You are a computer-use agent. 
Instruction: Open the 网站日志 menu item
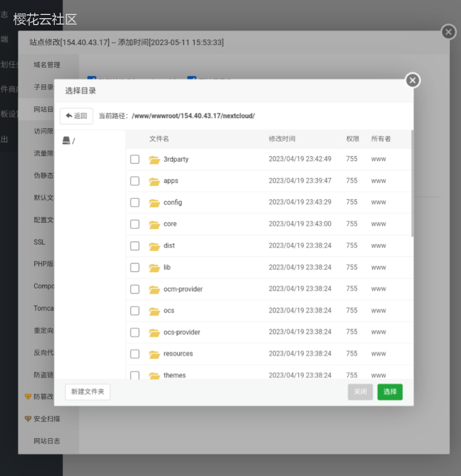47,441
